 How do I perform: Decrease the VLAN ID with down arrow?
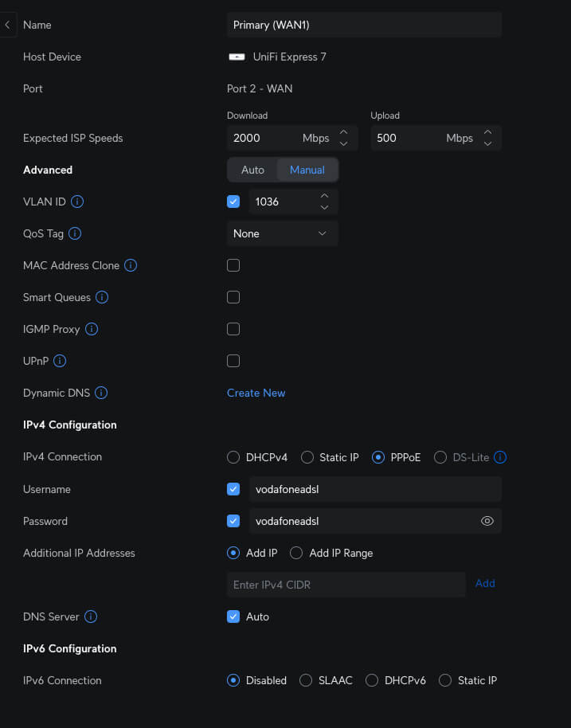324,207
